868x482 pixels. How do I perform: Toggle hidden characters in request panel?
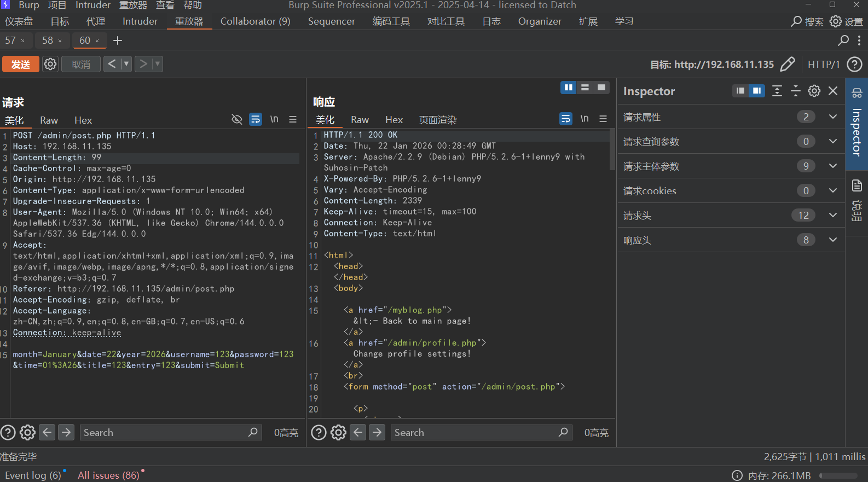point(237,119)
